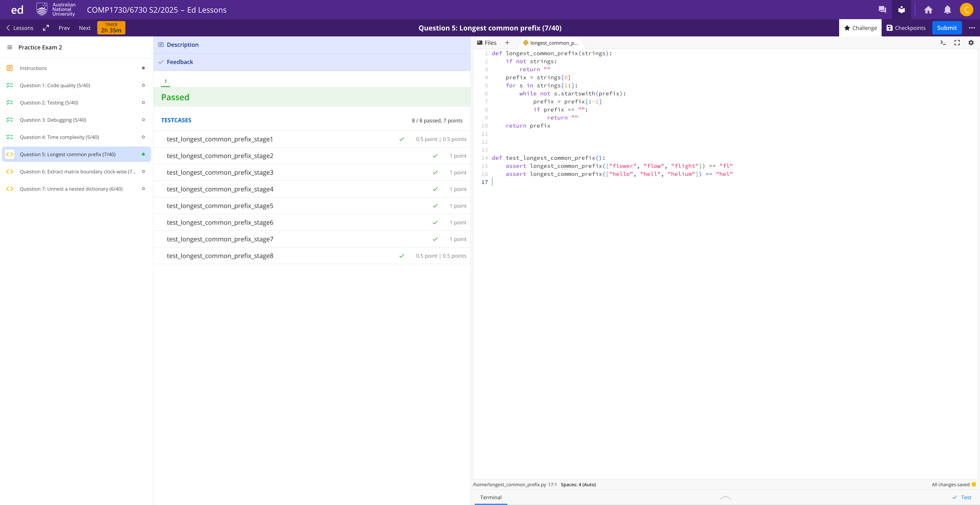Collapse the Feedback section
Screen dimensions: 980x505
point(312,62)
